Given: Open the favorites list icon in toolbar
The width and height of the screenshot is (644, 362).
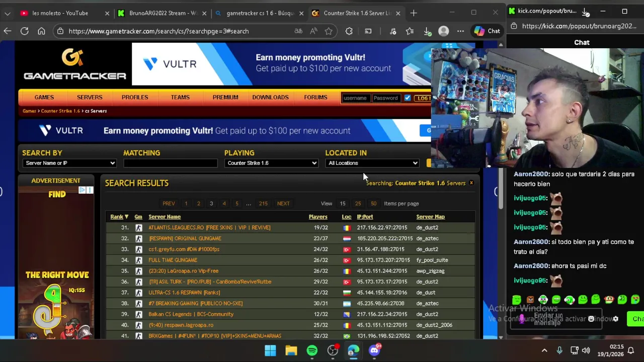Looking at the screenshot, I should [410, 31].
